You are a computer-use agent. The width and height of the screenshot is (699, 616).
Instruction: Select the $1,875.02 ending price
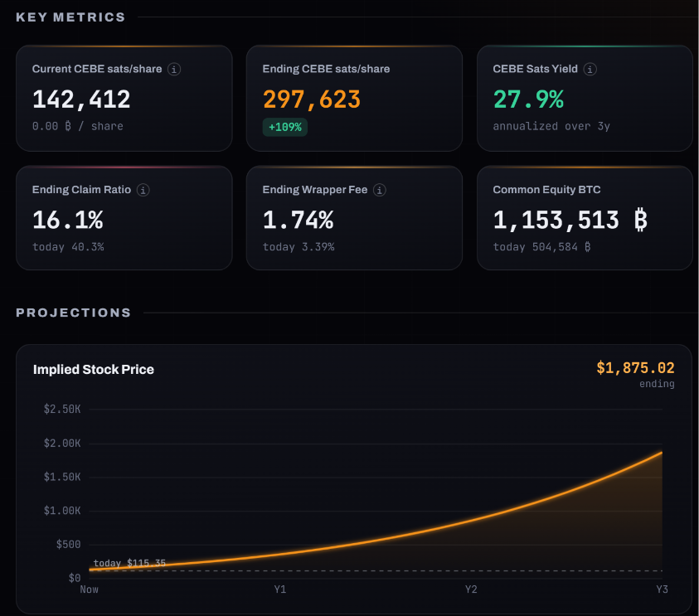point(635,368)
